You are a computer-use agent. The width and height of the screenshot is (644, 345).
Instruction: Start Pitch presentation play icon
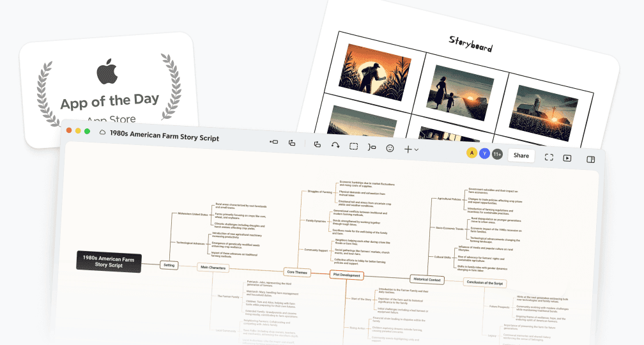point(567,158)
